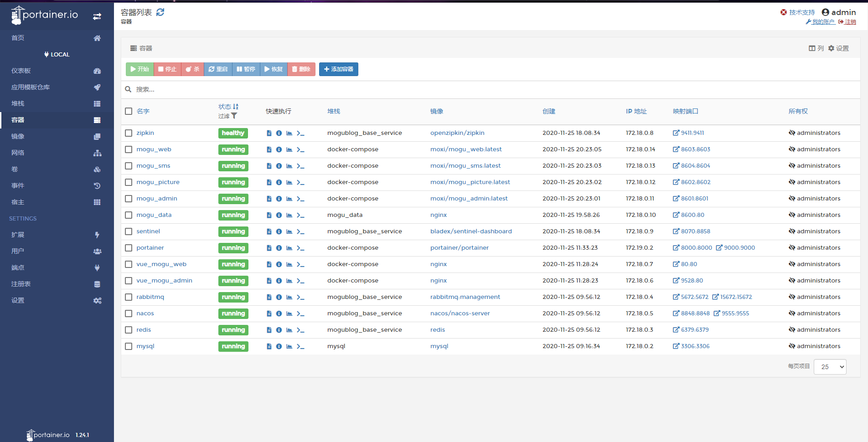This screenshot has width=868, height=442.
Task: Open the openzipkin/zipkin image link
Action: pyautogui.click(x=457, y=133)
